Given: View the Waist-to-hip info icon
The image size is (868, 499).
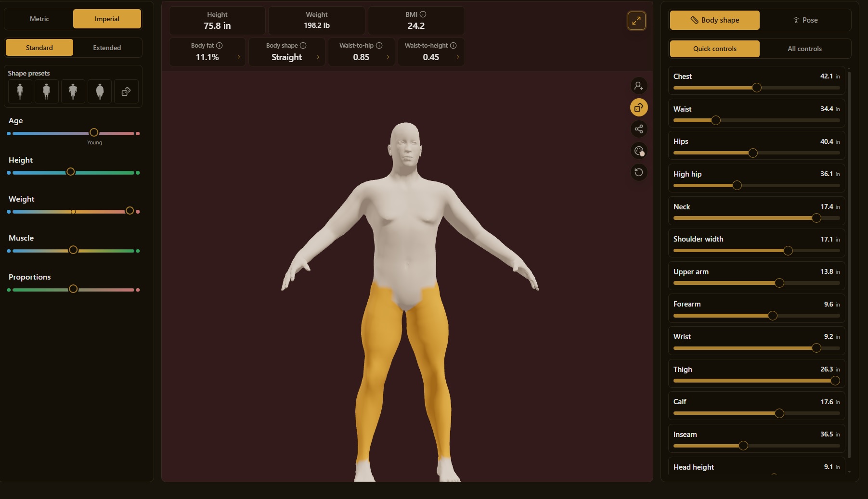Looking at the screenshot, I should coord(379,45).
